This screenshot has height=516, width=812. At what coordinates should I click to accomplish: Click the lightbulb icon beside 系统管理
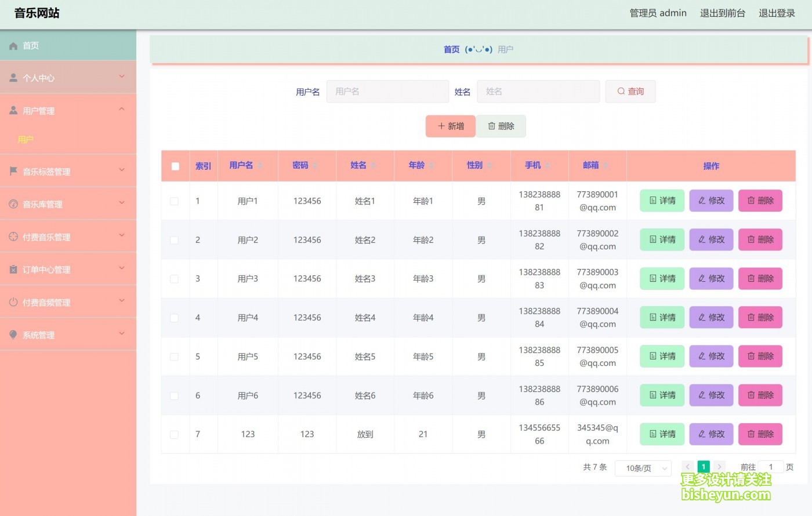click(13, 335)
